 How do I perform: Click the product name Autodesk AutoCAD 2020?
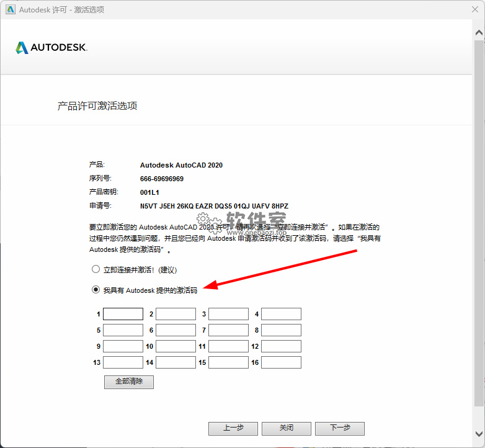[x=181, y=165]
